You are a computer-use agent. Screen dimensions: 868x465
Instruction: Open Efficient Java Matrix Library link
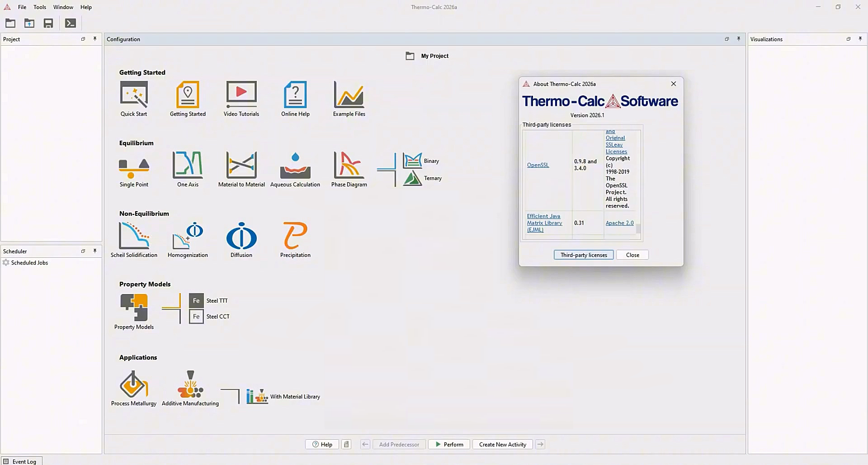coord(544,223)
